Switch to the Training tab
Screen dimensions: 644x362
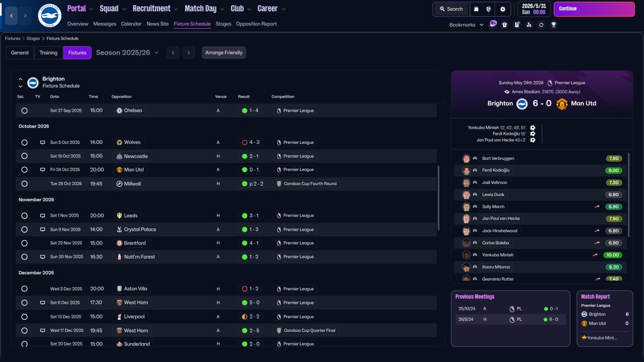point(49,53)
